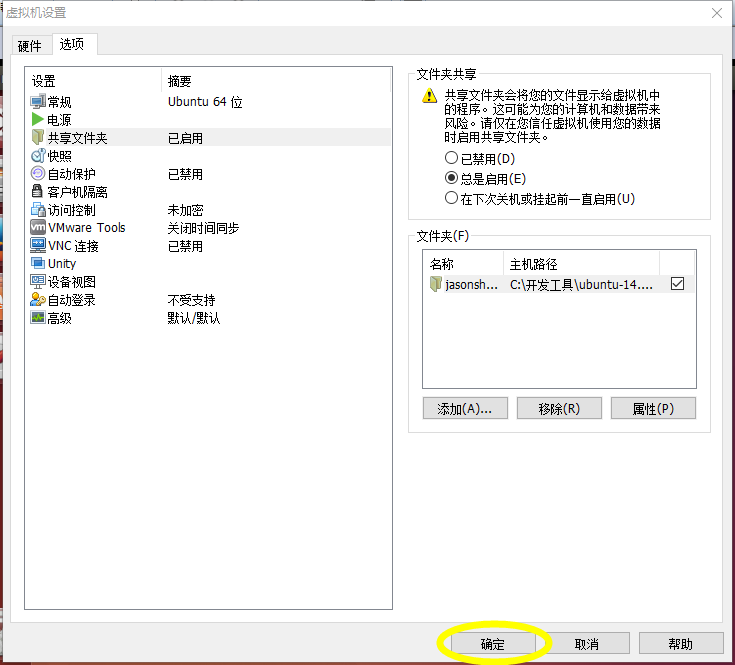This screenshot has height=665, width=735.
Task: Select the 自动保护 settings row label
Action: [72, 174]
